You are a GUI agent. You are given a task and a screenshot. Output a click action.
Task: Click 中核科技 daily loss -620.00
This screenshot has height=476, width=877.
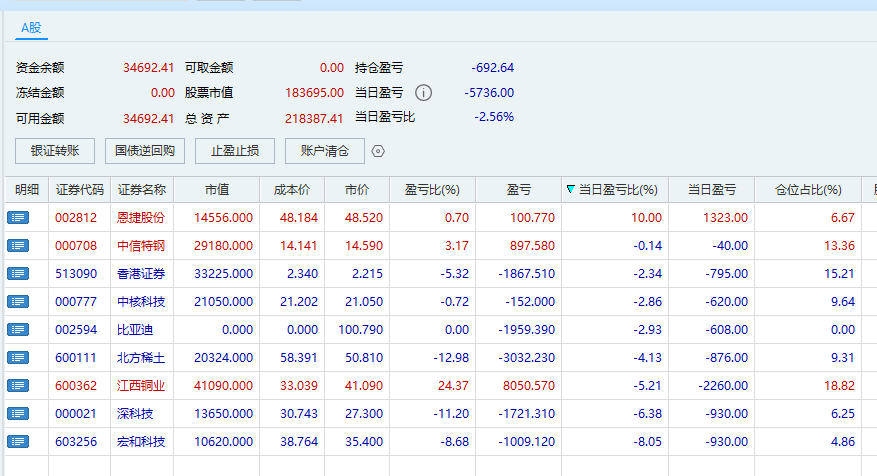(727, 301)
